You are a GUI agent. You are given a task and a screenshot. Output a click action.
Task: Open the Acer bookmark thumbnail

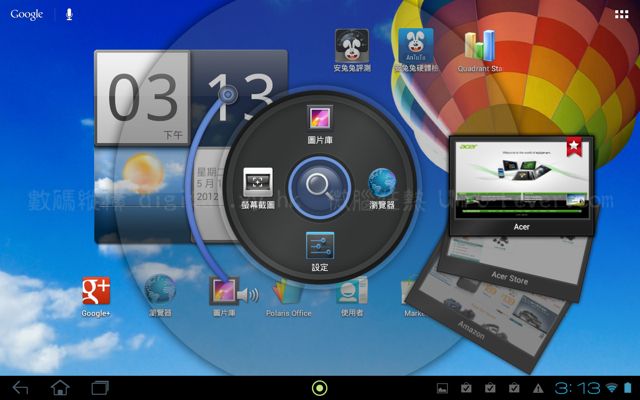pyautogui.click(x=521, y=185)
